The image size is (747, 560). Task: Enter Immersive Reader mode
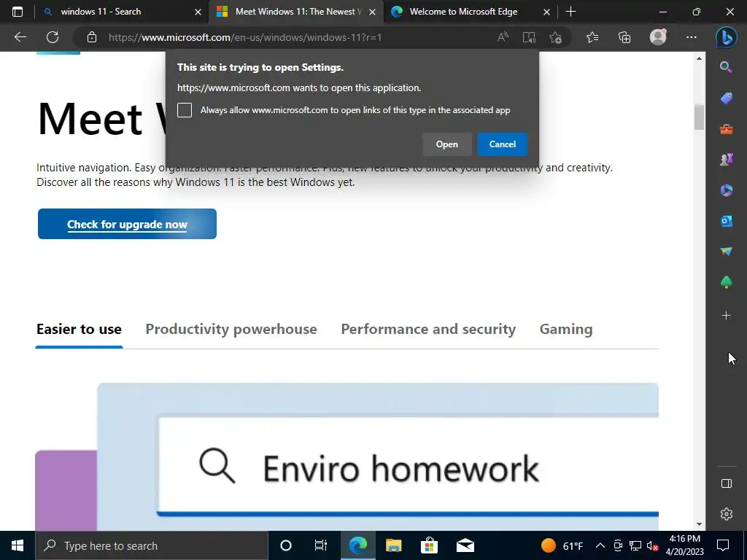coord(529,37)
